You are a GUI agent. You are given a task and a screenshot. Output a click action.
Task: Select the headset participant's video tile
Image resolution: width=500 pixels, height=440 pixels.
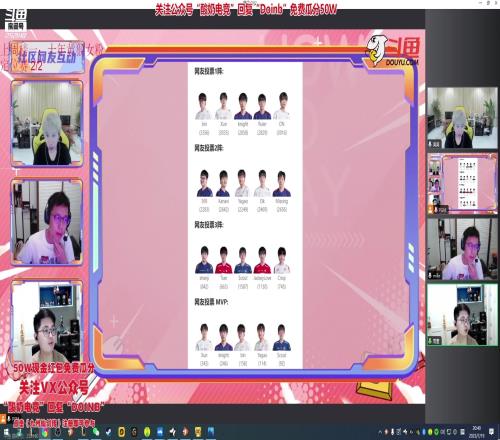coord(462,249)
